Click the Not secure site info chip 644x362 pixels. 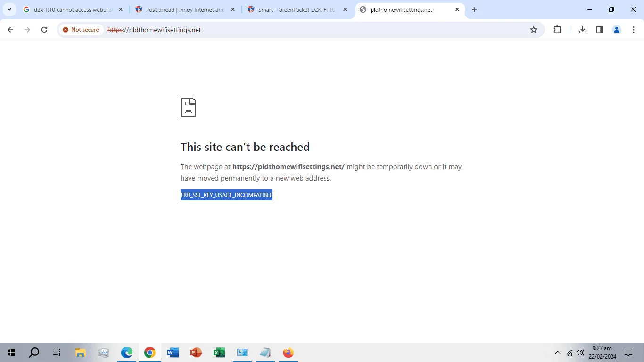[81, 30]
